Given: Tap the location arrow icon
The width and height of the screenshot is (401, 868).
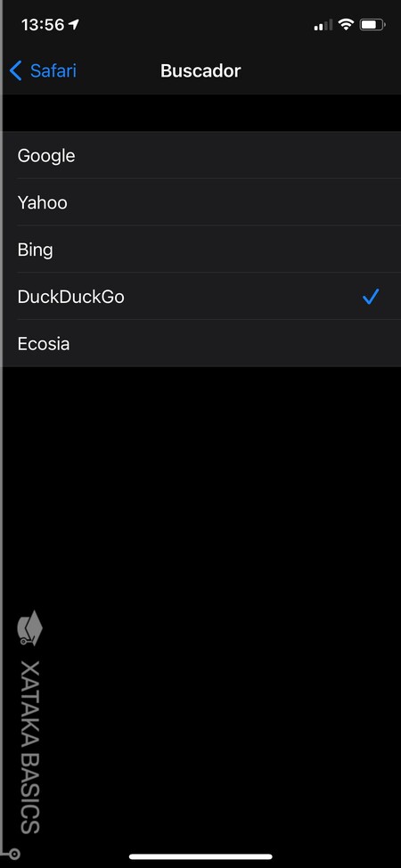Looking at the screenshot, I should [74, 24].
